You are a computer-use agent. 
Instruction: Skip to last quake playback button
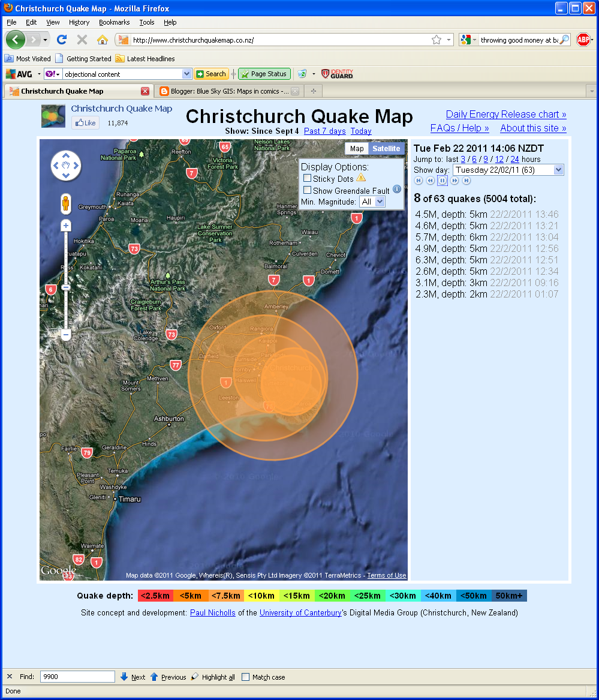tap(466, 181)
